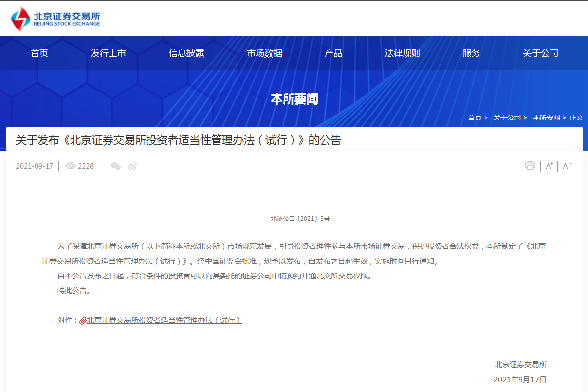Click the notice number 北证公告〔2021〕3号
This screenshot has height=392, width=588.
[300, 219]
